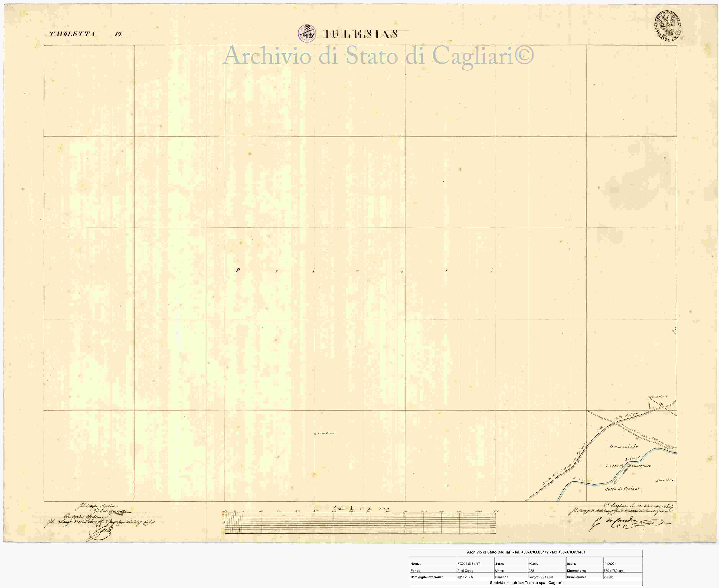Click the '1: 5000' scala value
The height and width of the screenshot is (588, 719).
pos(609,564)
